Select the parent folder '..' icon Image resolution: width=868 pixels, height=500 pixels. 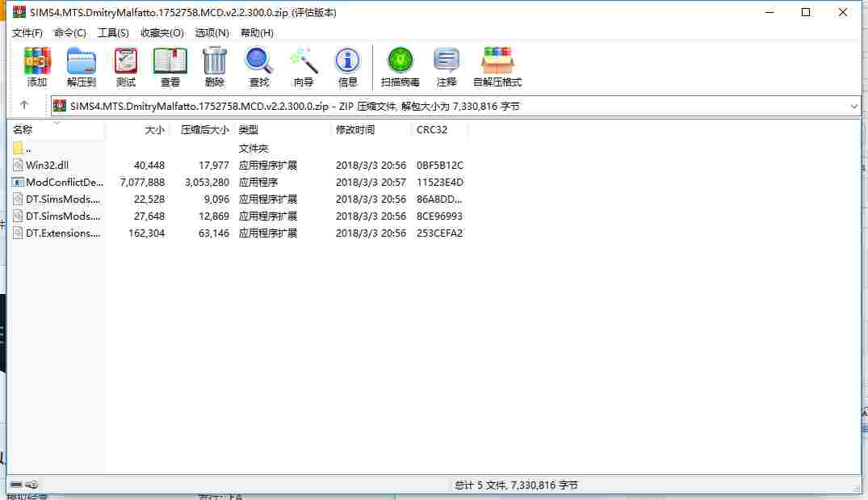point(18,148)
